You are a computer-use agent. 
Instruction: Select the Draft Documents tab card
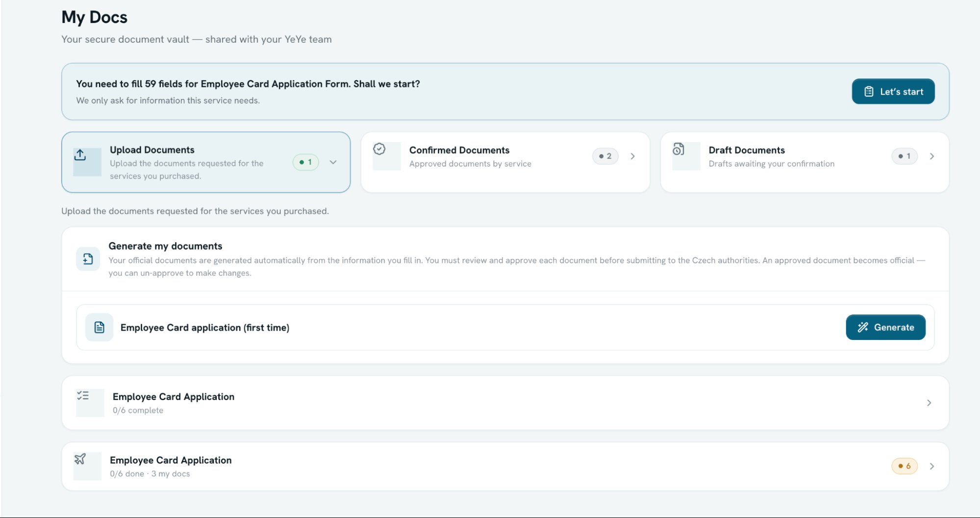click(805, 162)
